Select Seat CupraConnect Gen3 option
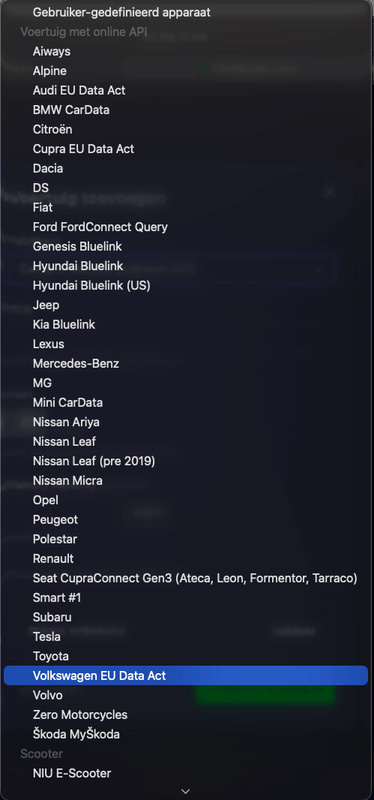Viewport: 374px width, 800px height. coord(186,578)
